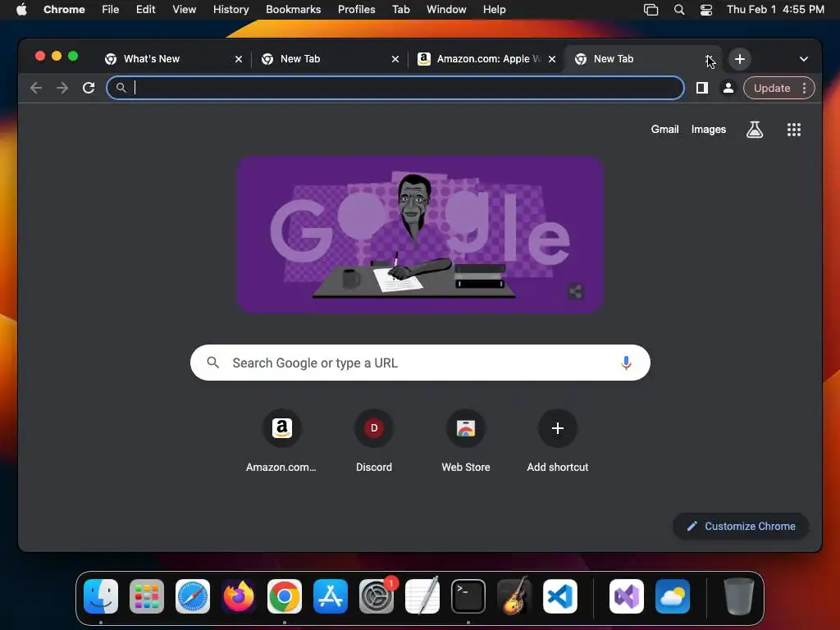Open the Tab menu
The height and width of the screenshot is (630, 840).
click(x=400, y=9)
